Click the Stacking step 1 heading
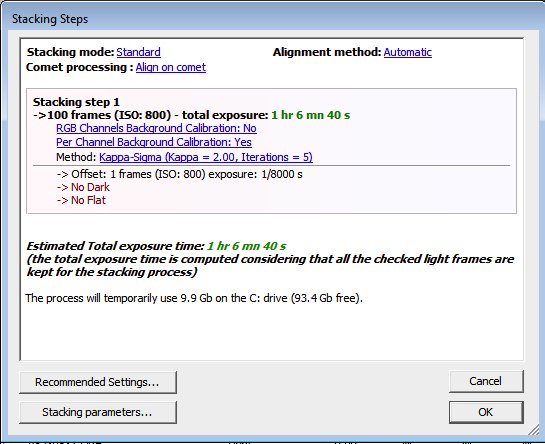545x444 pixels. pos(76,102)
